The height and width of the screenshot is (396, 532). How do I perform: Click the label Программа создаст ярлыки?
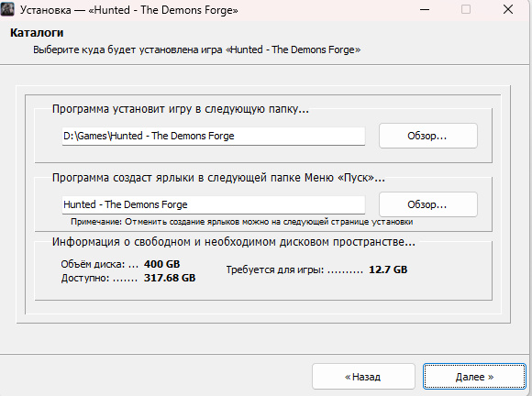[218, 178]
